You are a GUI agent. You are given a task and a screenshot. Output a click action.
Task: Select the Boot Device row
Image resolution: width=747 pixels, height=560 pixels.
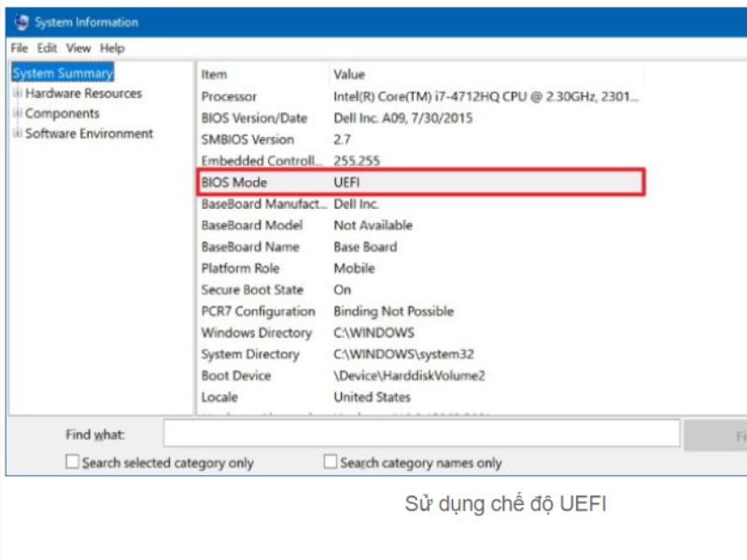click(x=421, y=375)
